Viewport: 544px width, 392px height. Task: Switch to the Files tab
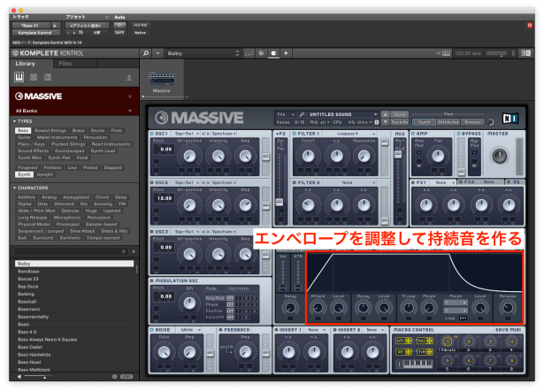65,64
